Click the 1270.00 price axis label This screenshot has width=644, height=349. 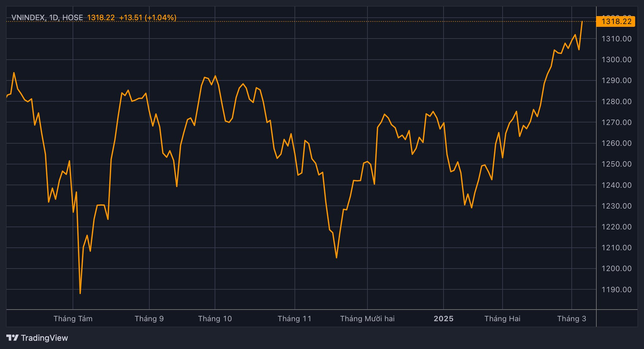(x=616, y=122)
